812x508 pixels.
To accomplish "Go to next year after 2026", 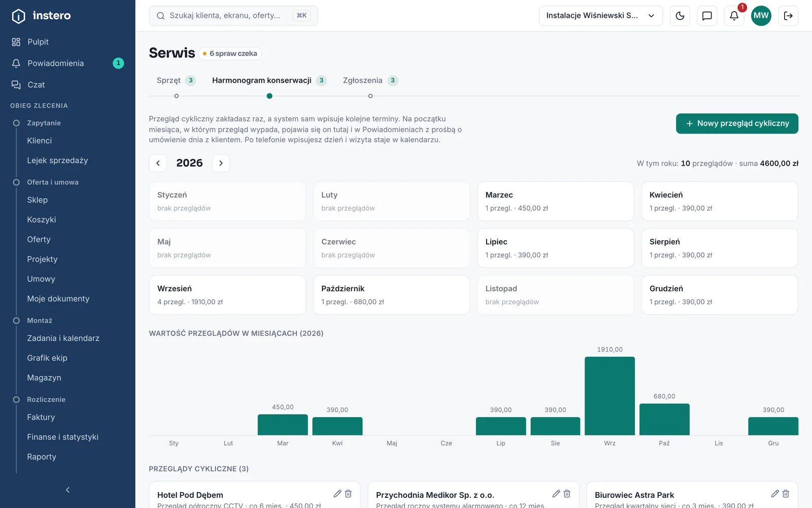I will (221, 163).
